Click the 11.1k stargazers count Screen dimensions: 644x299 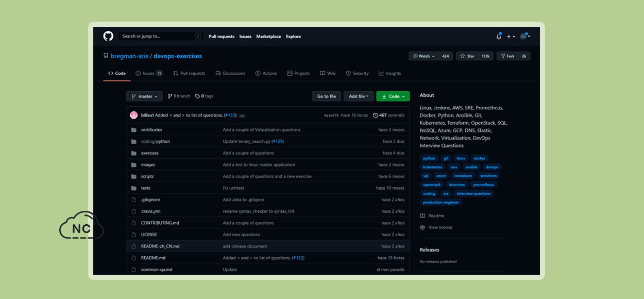(485, 56)
